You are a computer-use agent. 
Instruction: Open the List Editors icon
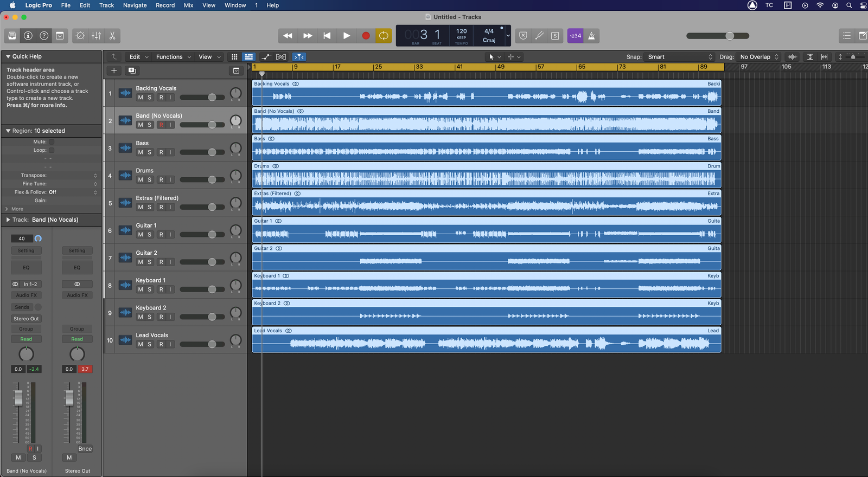click(847, 36)
